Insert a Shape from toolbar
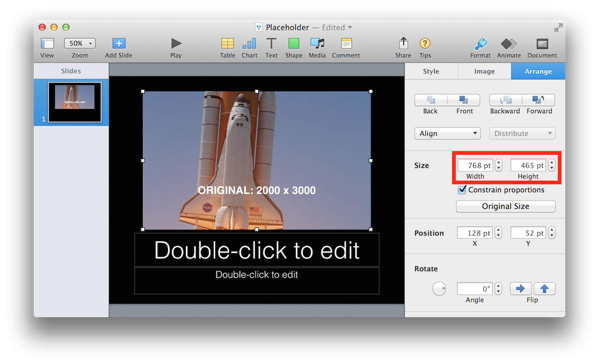The image size is (599, 364). tap(294, 44)
